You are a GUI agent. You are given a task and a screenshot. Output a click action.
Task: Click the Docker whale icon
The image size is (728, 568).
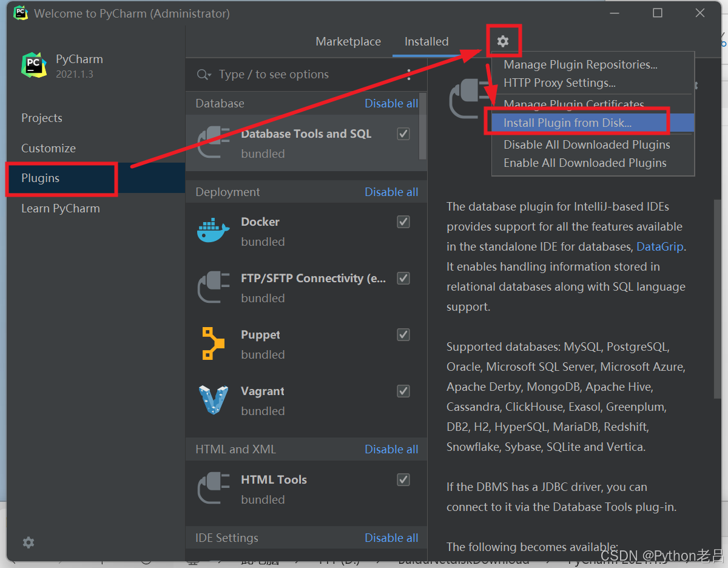pos(214,231)
